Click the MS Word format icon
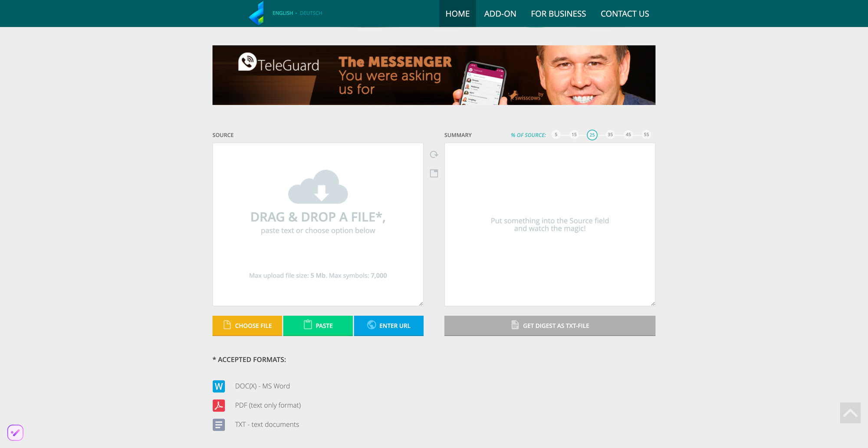Image resolution: width=868 pixels, height=448 pixels. 219,386
